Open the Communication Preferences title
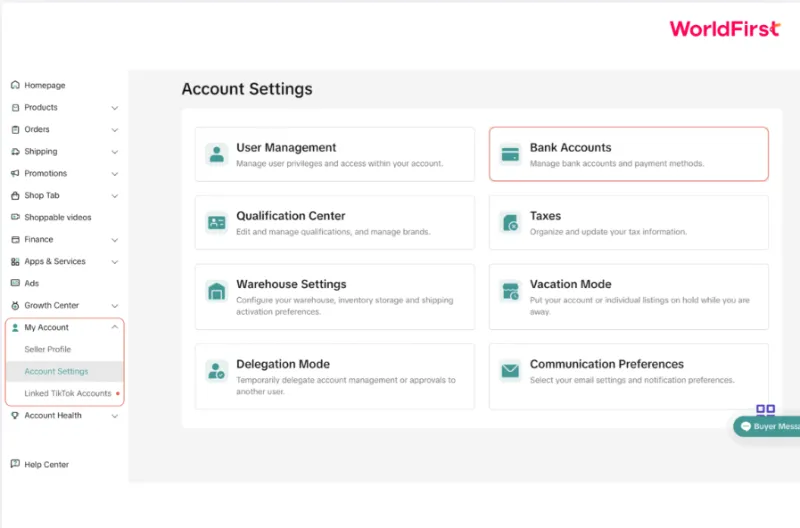 [x=607, y=364]
